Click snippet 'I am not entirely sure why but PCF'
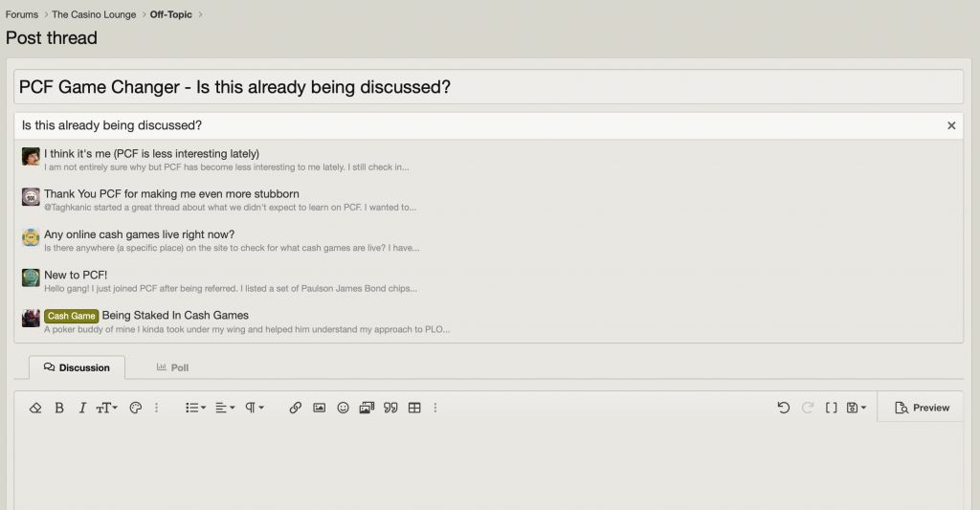The image size is (980, 510). [227, 167]
